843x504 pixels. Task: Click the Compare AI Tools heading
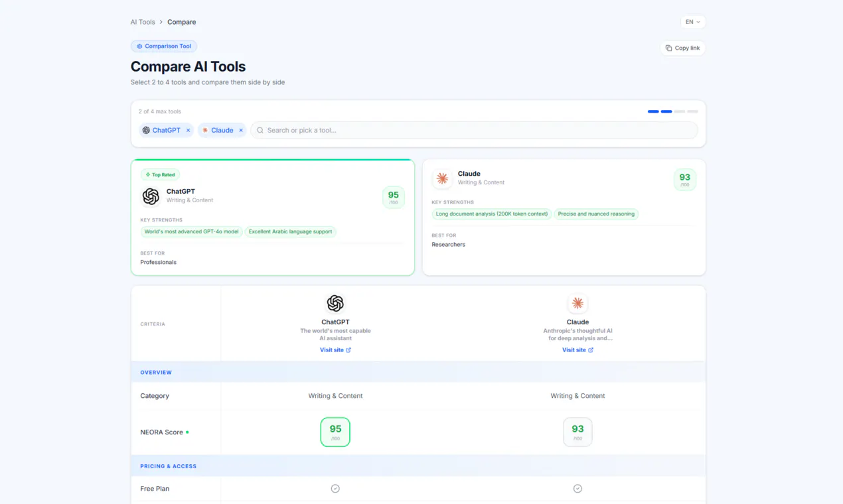click(x=188, y=66)
